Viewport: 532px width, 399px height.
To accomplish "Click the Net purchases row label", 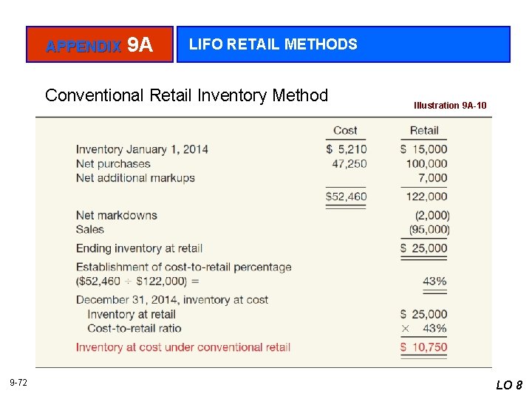I will click(x=113, y=163).
